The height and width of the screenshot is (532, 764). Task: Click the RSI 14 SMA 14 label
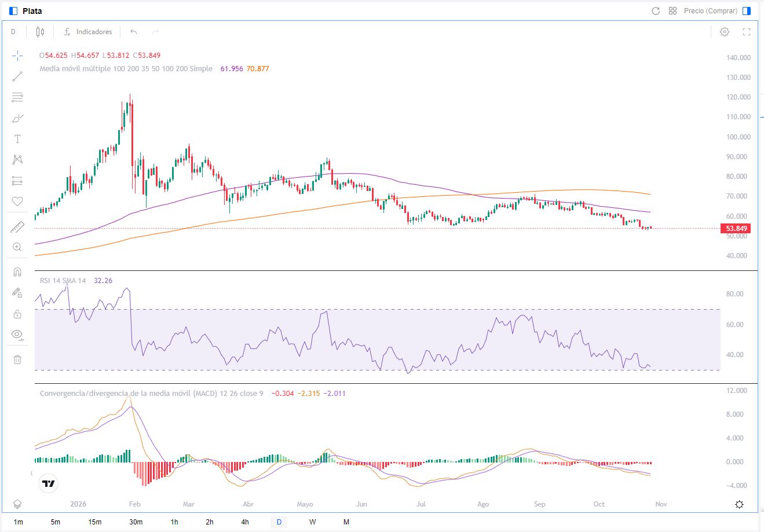(x=63, y=281)
